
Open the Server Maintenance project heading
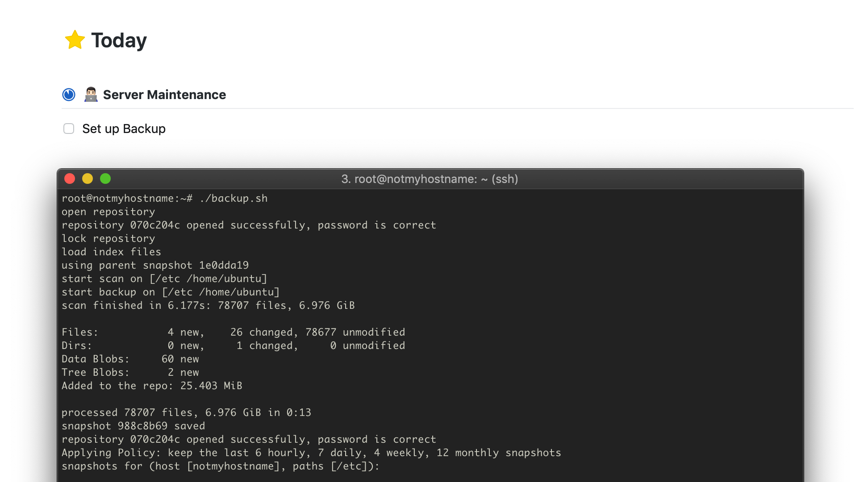pyautogui.click(x=164, y=95)
